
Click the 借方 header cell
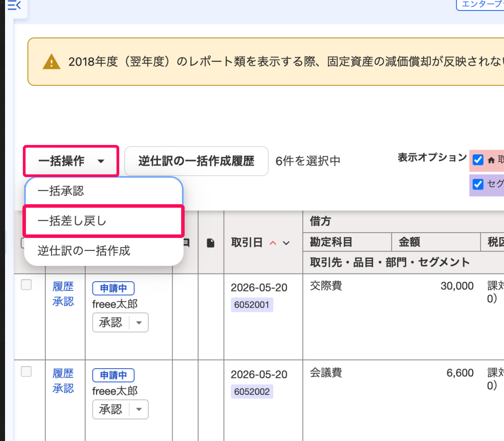[321, 221]
